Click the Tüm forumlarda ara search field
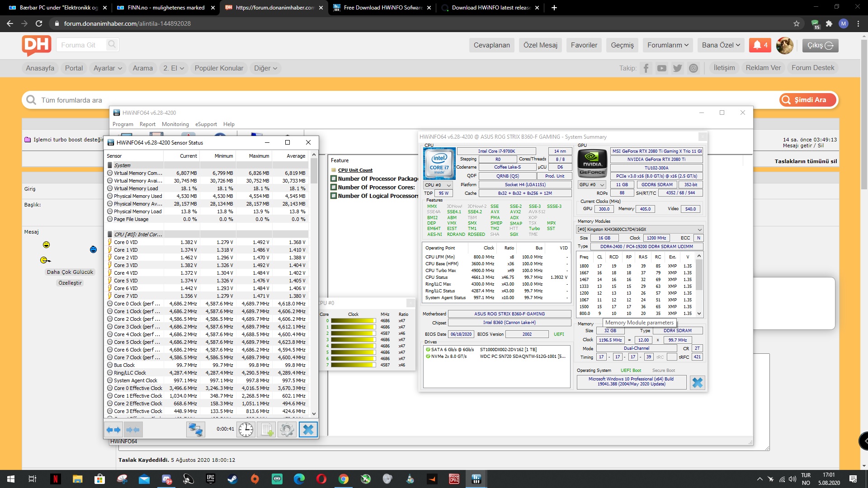The height and width of the screenshot is (488, 868). pos(398,100)
